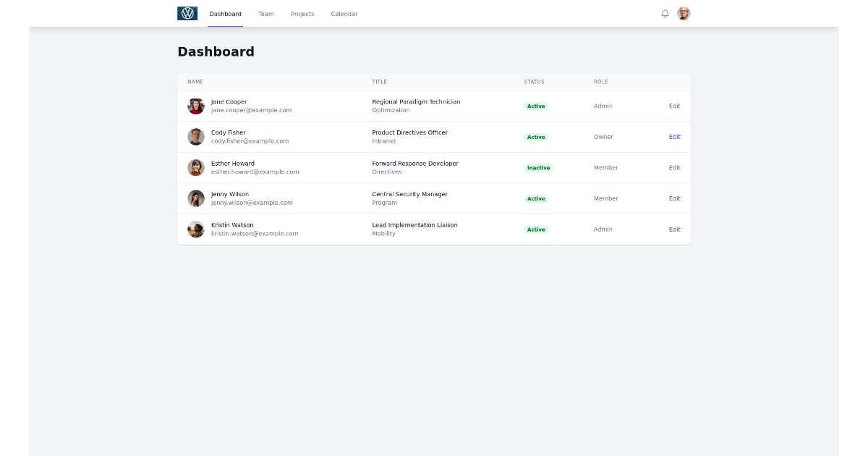Select Kristin Watson's email address
868x456 pixels.
pyautogui.click(x=255, y=233)
